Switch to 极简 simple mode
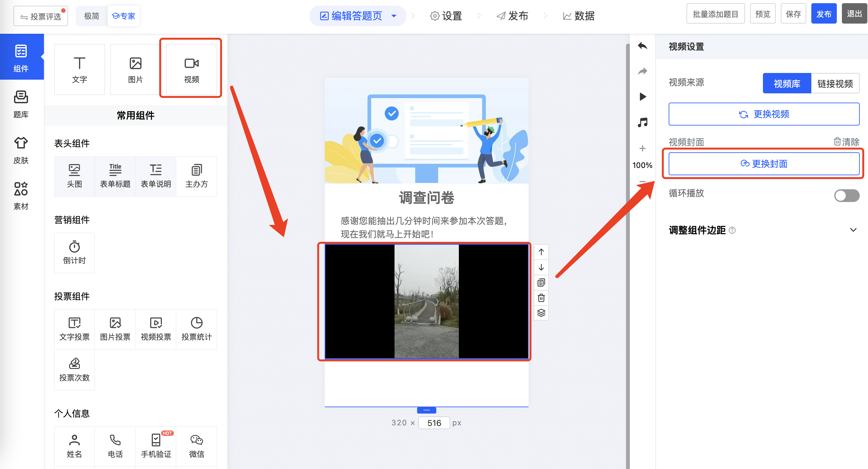Screen dimensions: 868x469 pyautogui.click(x=92, y=16)
